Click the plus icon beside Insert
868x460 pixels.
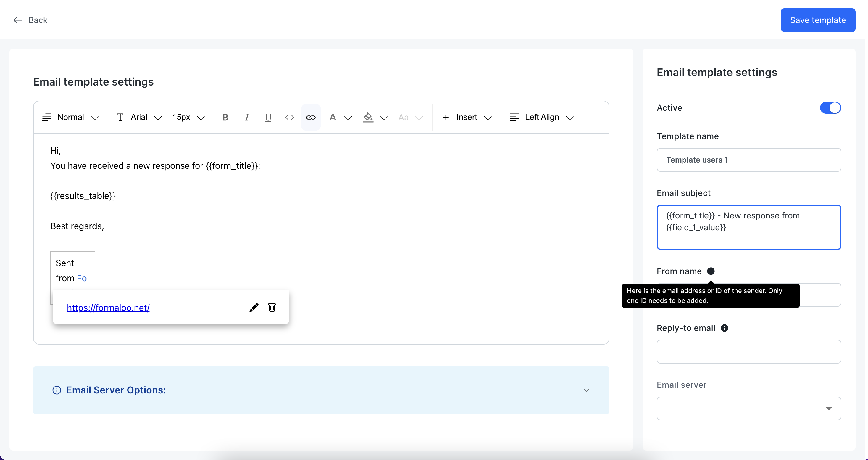446,117
